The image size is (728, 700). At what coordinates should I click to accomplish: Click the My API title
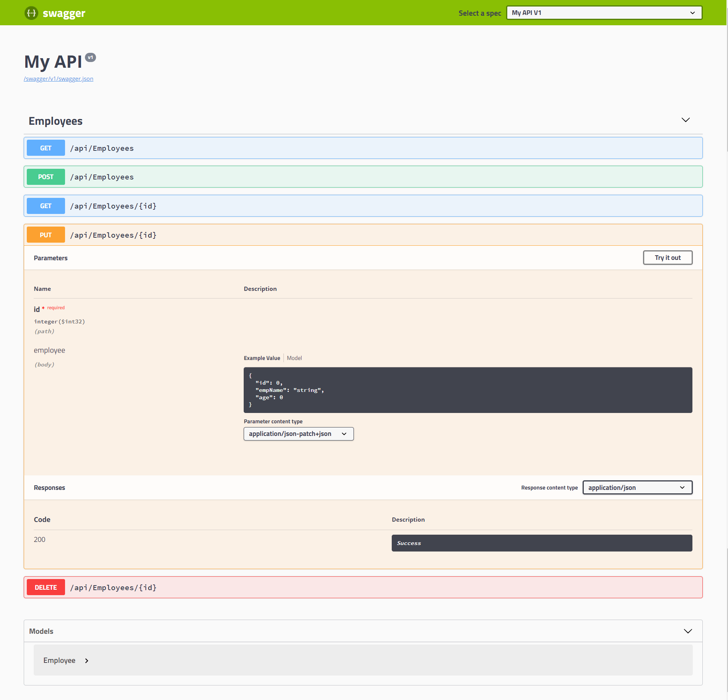coord(53,62)
